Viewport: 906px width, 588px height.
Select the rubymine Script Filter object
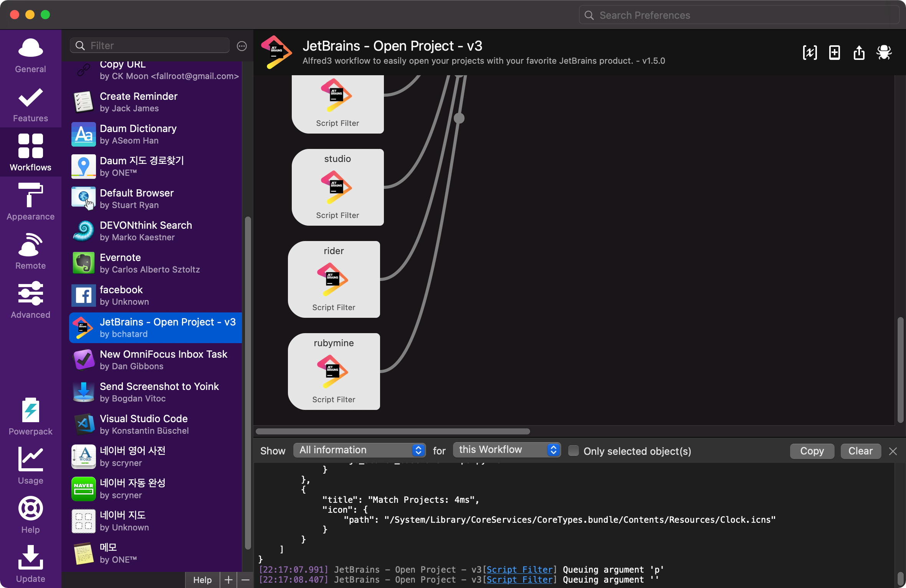coord(334,371)
